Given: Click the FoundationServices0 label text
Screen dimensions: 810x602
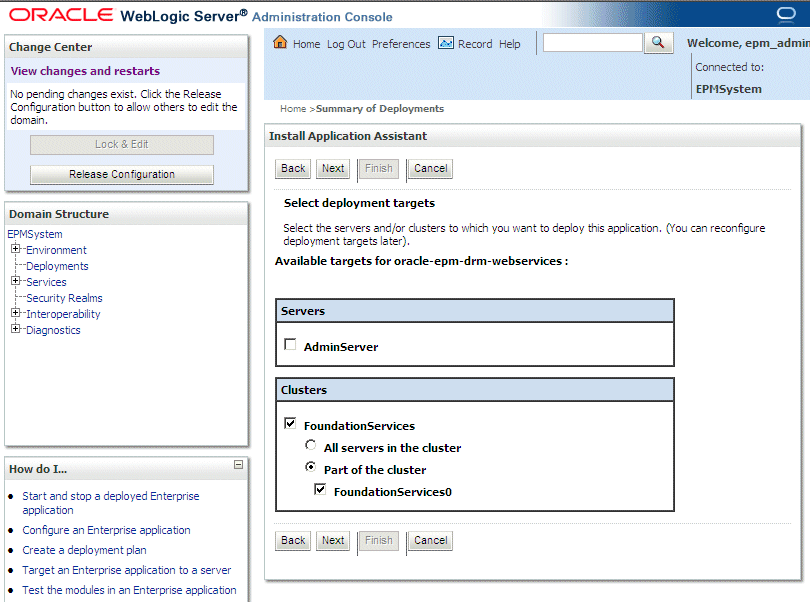Looking at the screenshot, I should (x=393, y=492).
